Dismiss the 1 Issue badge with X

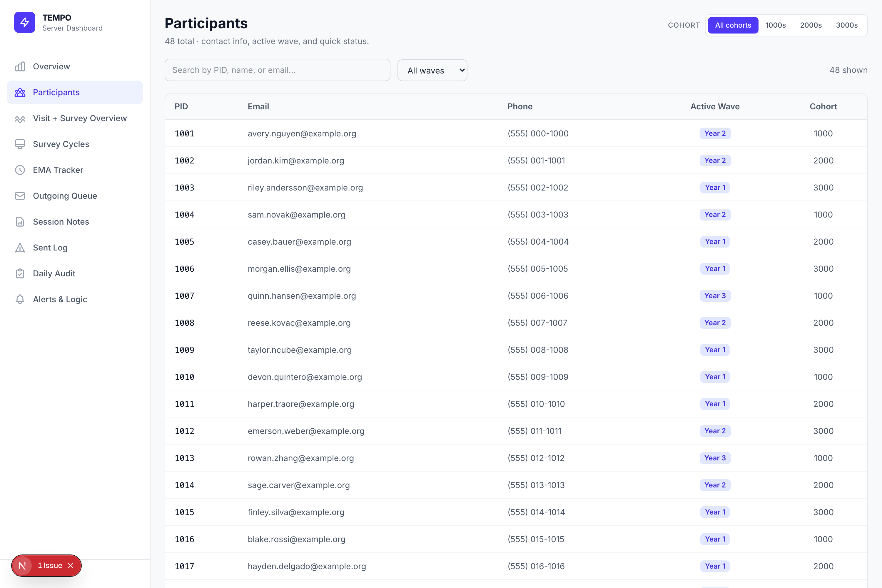click(x=71, y=565)
